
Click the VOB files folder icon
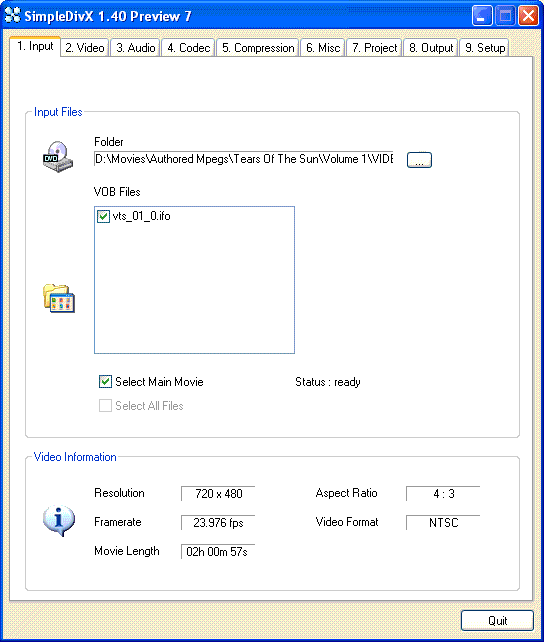tap(59, 298)
